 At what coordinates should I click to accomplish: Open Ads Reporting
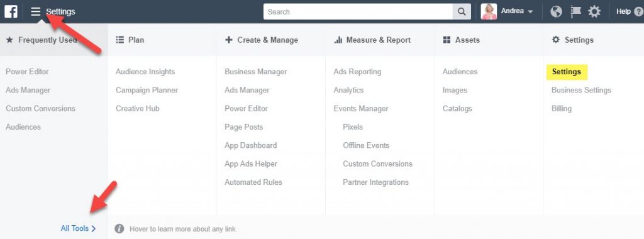click(x=357, y=72)
